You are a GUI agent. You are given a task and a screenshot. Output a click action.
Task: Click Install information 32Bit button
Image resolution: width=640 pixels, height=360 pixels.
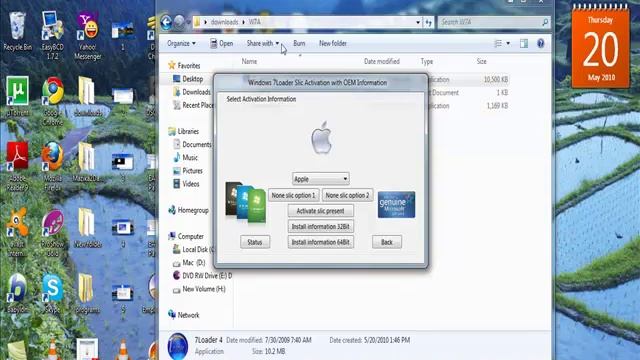click(x=320, y=227)
